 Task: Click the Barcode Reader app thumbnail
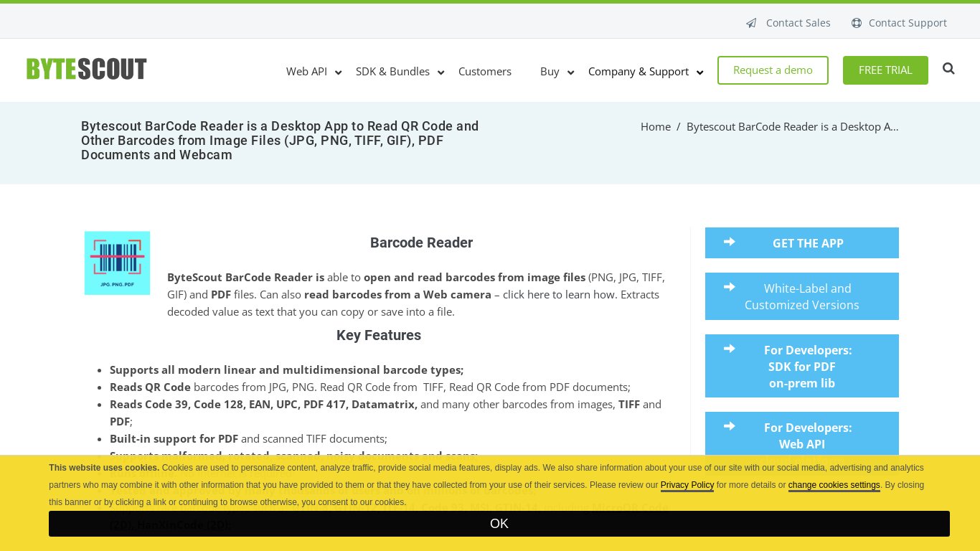coord(117,263)
